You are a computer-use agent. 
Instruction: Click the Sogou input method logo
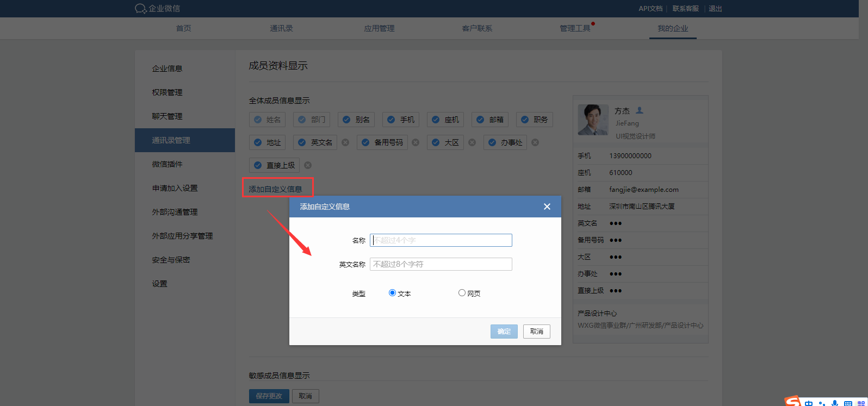click(793, 402)
